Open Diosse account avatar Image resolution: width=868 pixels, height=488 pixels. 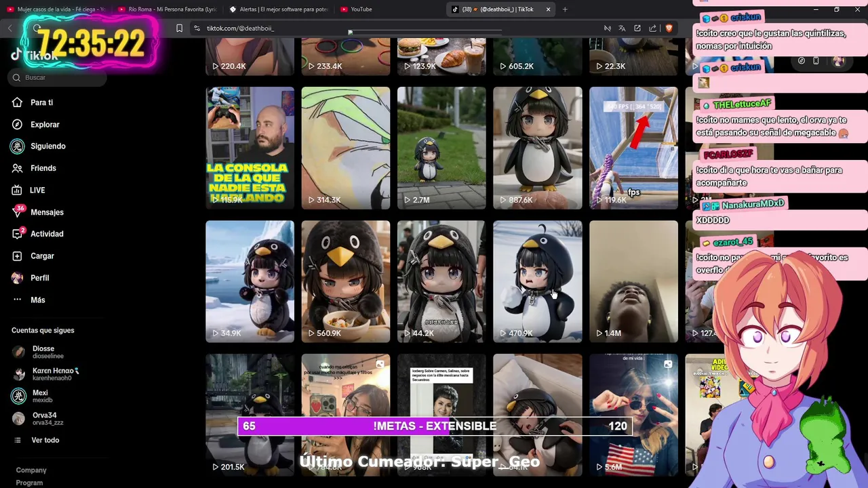[x=18, y=352]
